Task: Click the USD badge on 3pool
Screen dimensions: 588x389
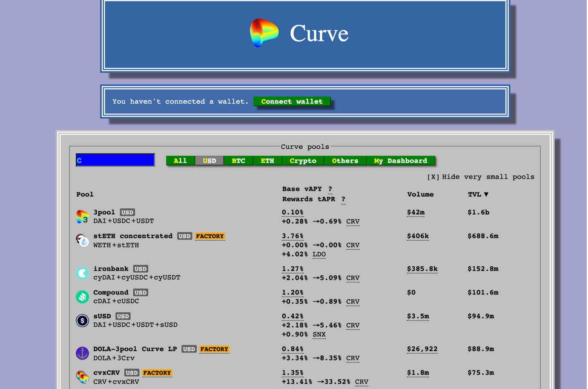Action: pyautogui.click(x=127, y=212)
